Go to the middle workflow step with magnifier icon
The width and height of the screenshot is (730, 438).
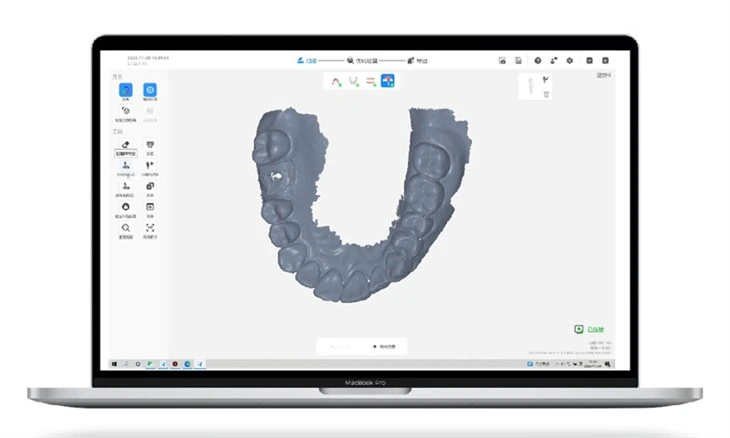[x=362, y=61]
